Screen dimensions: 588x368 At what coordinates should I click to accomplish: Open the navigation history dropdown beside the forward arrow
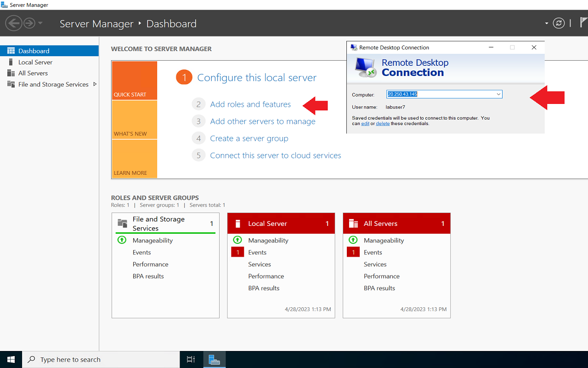[x=40, y=23]
